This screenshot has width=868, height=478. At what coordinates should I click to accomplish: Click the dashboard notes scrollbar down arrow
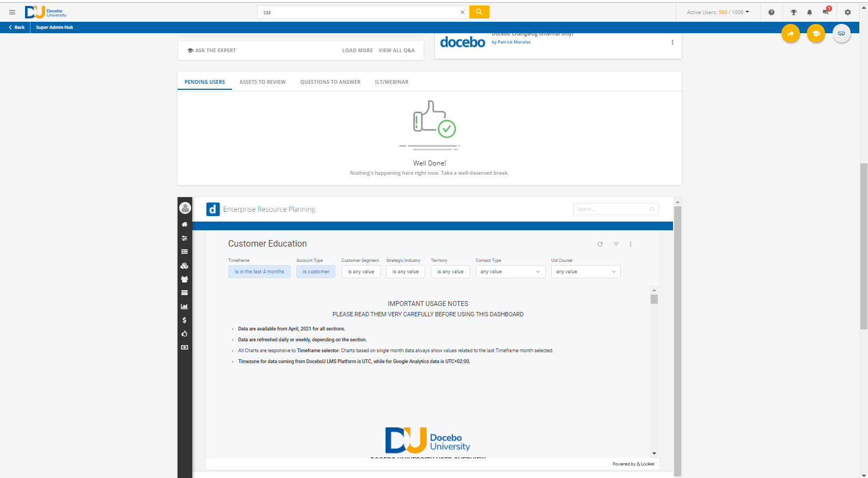pyautogui.click(x=654, y=453)
